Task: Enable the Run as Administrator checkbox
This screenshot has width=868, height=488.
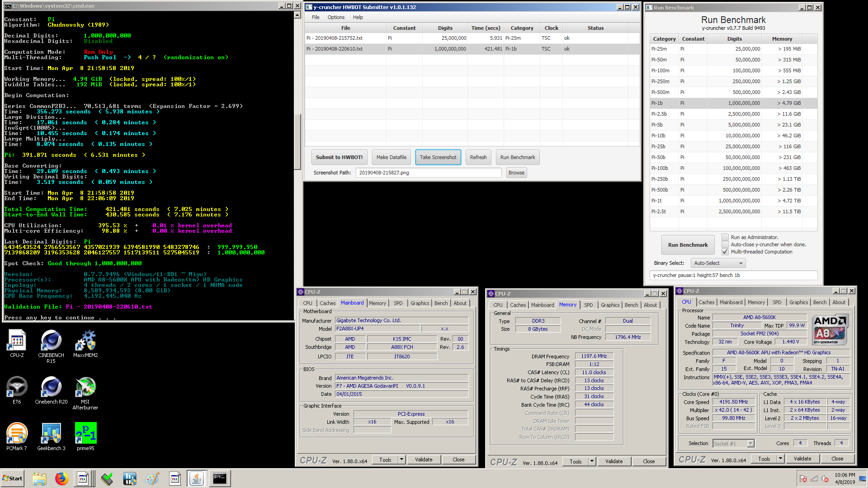Action: click(725, 237)
